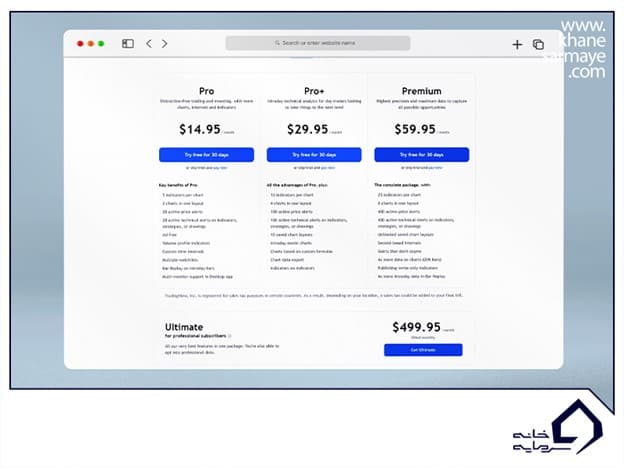Click the 'Key benefits of Pro' label
The width and height of the screenshot is (624, 468).
pyautogui.click(x=178, y=185)
